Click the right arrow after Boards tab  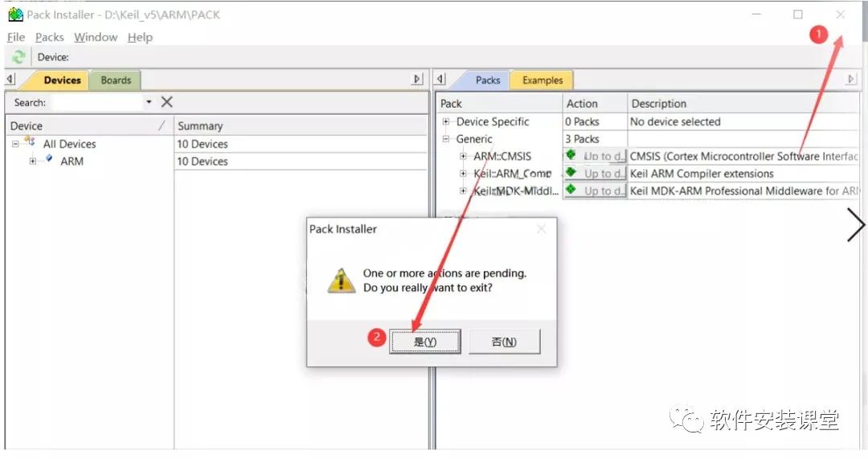[x=418, y=80]
